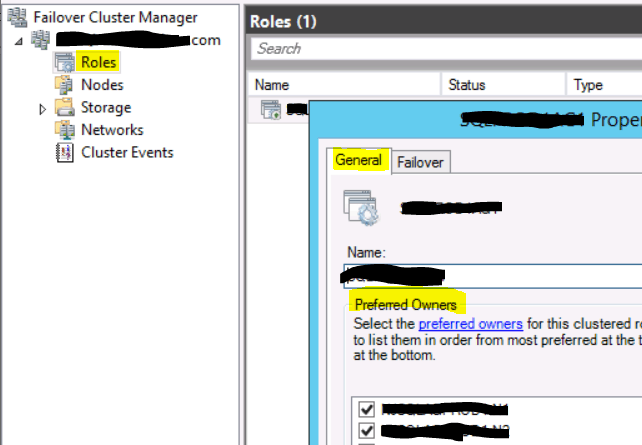This screenshot has height=445, width=642.
Task: Expand the Storage node arrow
Action: click(x=42, y=109)
